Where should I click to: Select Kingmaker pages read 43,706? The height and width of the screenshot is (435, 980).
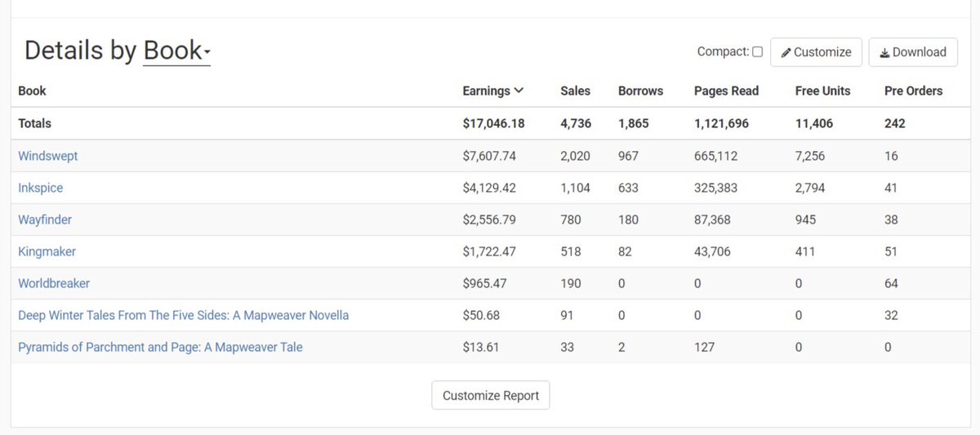(712, 251)
